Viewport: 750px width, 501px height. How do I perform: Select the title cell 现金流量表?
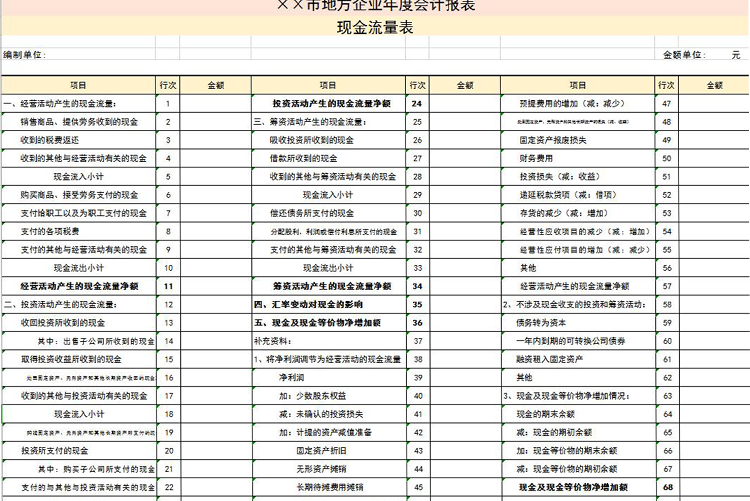(x=375, y=27)
